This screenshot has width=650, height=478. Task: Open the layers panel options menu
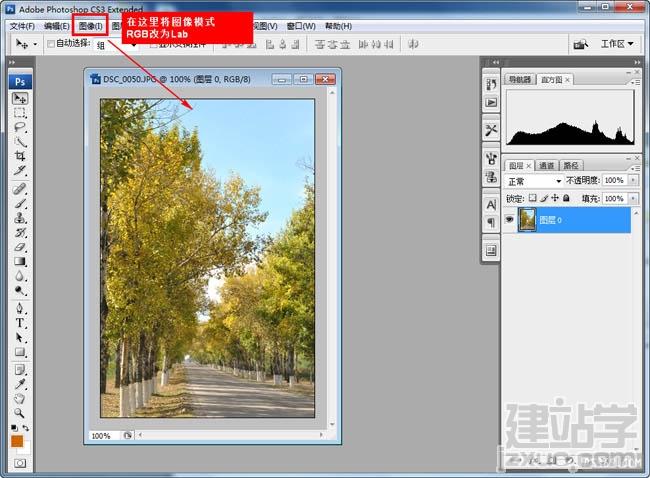tap(636, 168)
